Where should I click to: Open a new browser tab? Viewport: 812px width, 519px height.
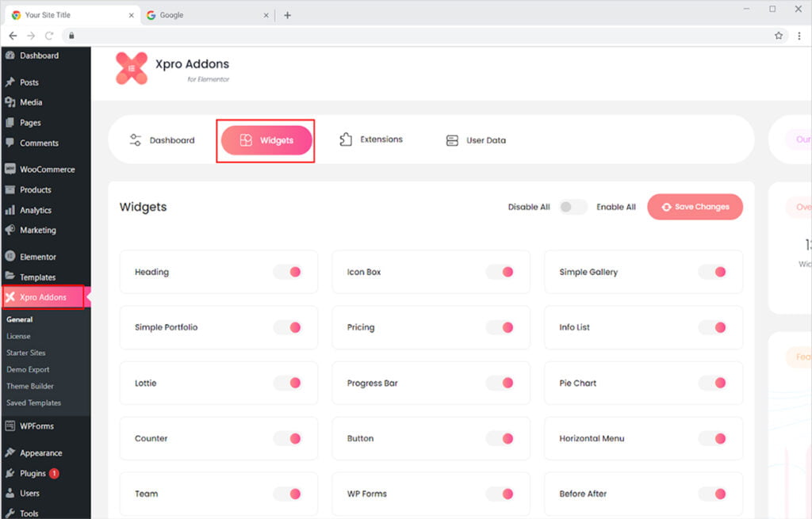click(x=287, y=15)
